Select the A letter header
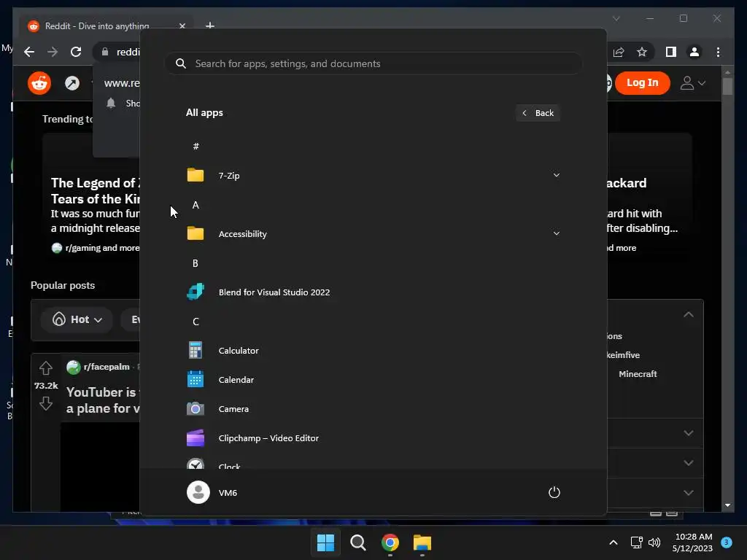Screen dimensions: 747x560 [x=196, y=205]
